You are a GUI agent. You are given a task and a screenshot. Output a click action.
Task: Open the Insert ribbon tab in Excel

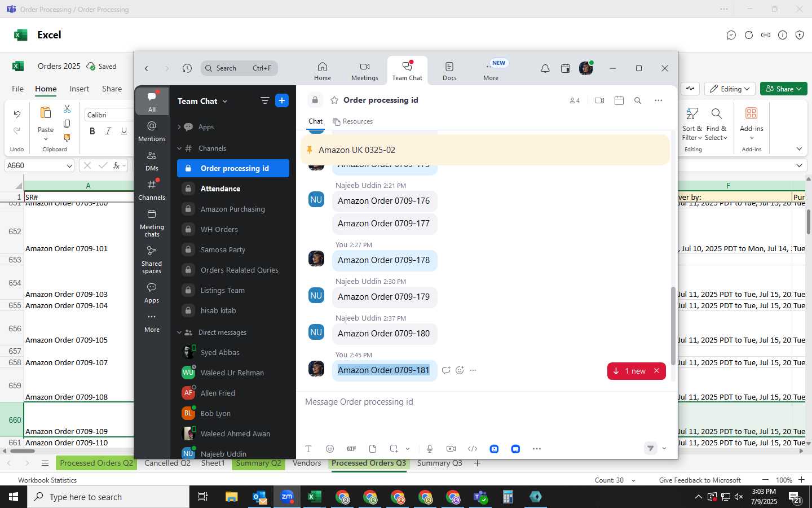tap(79, 89)
